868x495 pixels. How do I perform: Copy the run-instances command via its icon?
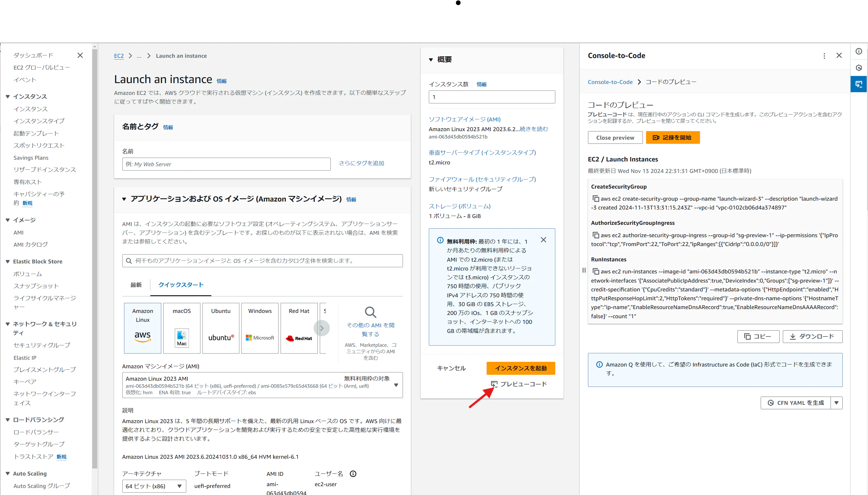pos(596,271)
